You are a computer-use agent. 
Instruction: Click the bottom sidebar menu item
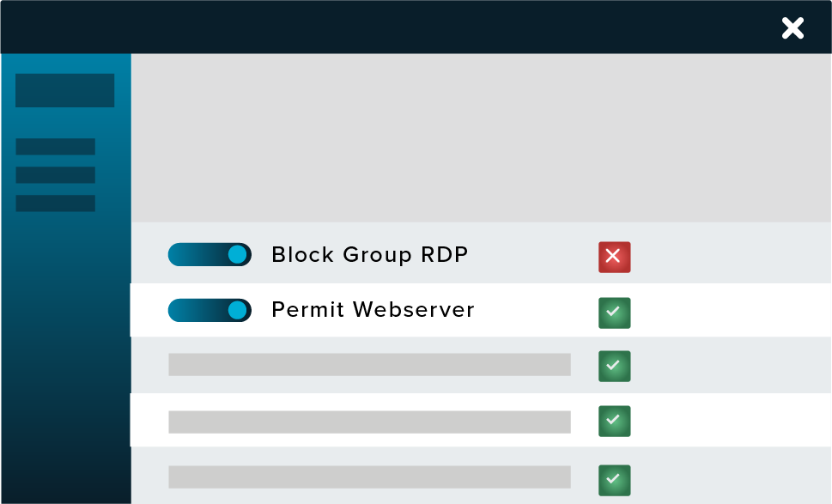tap(55, 203)
